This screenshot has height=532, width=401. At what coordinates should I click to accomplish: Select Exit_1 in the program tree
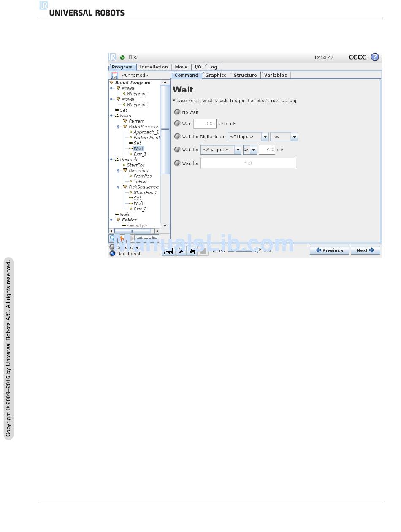140,154
